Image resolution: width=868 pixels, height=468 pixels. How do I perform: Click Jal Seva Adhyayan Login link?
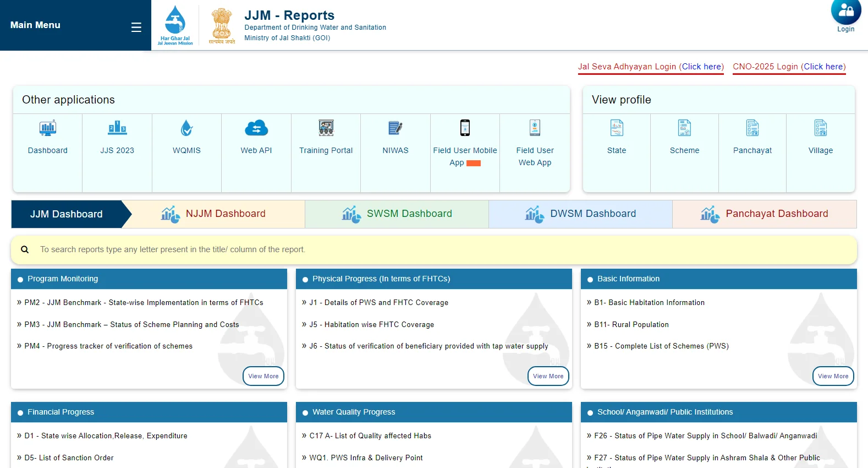pos(651,67)
